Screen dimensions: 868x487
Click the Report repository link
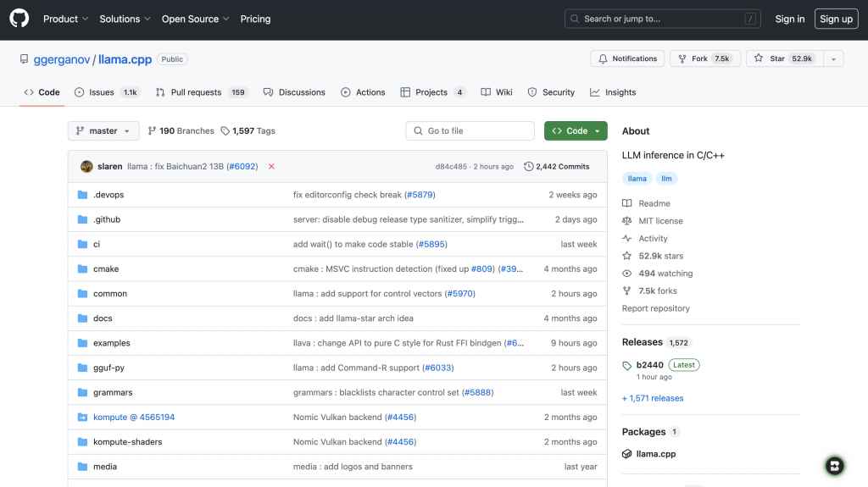coord(655,308)
